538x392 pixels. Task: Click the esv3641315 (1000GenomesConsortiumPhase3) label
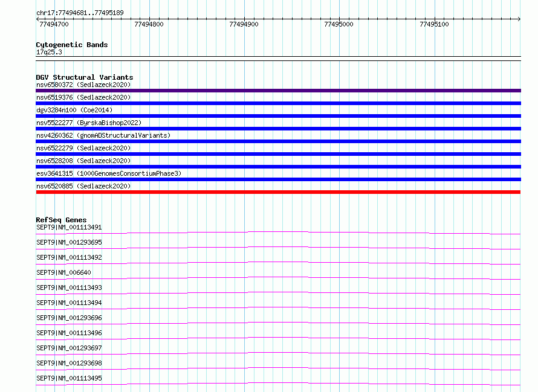109,173
